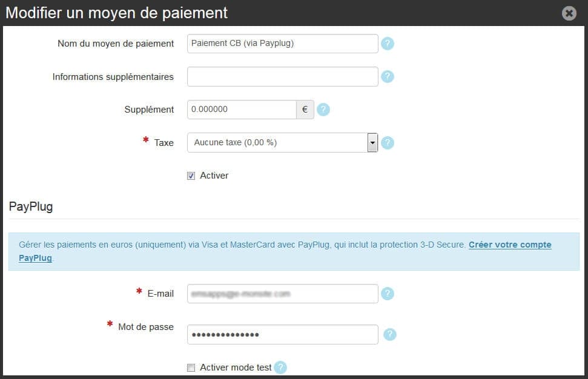Expand the Taxe dropdown list

pos(372,143)
